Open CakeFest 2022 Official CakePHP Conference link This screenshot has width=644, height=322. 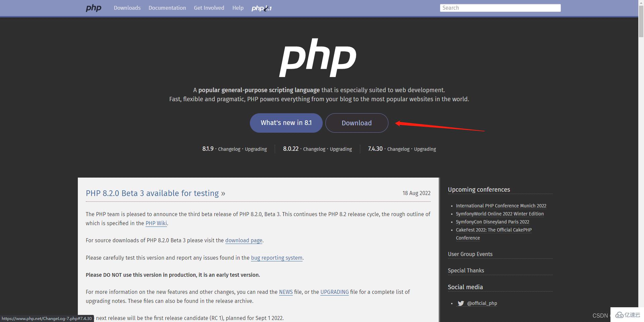(x=494, y=234)
